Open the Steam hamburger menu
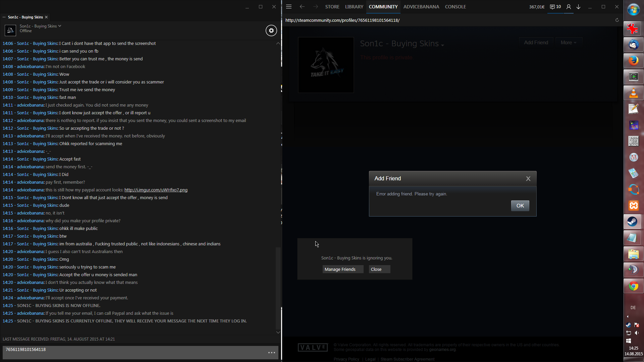 tap(289, 7)
